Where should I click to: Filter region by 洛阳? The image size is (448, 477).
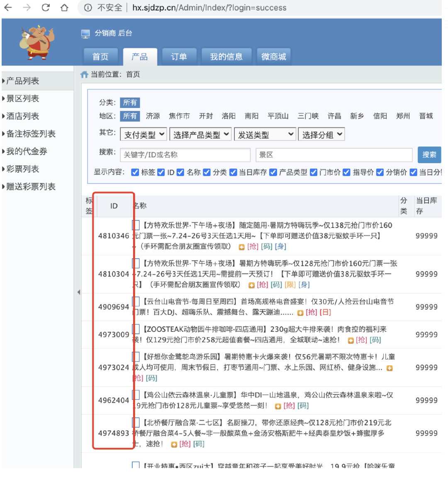tap(228, 116)
